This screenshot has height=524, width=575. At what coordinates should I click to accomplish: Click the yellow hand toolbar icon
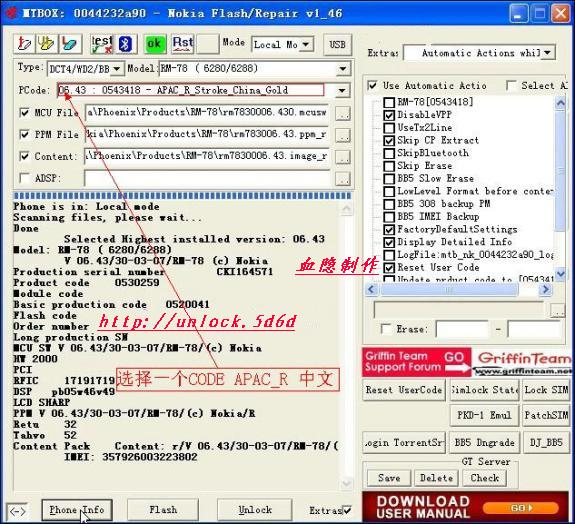click(x=46, y=44)
